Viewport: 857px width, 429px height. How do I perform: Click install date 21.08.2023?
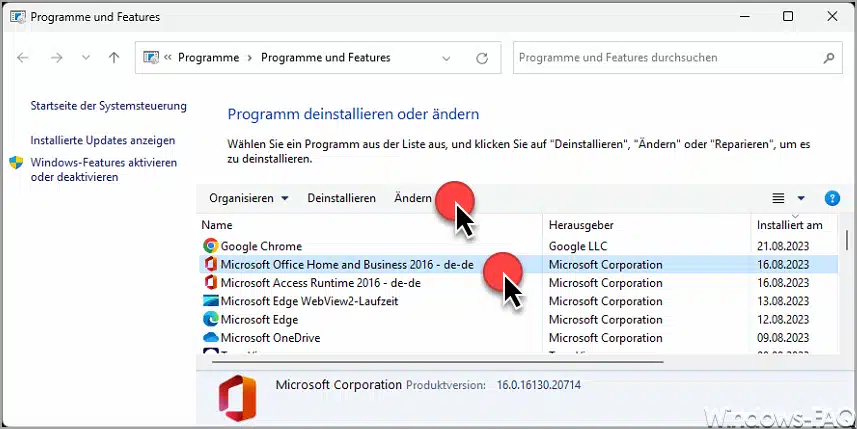tap(783, 246)
